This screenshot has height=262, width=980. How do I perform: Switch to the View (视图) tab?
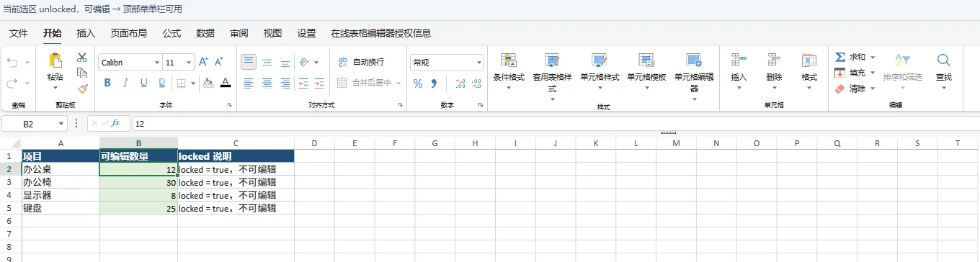pyautogui.click(x=272, y=33)
